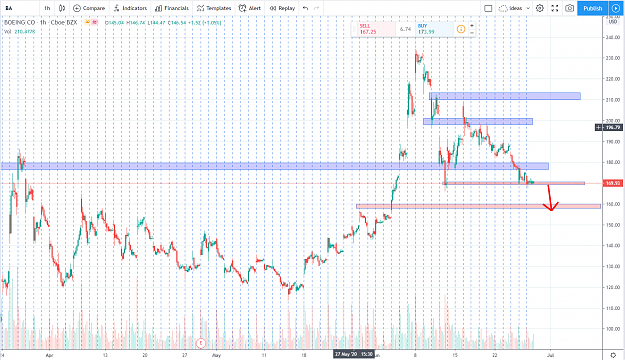Image resolution: width=625 pixels, height=360 pixels.
Task: Click the Jul label on time axis
Action: [550, 354]
